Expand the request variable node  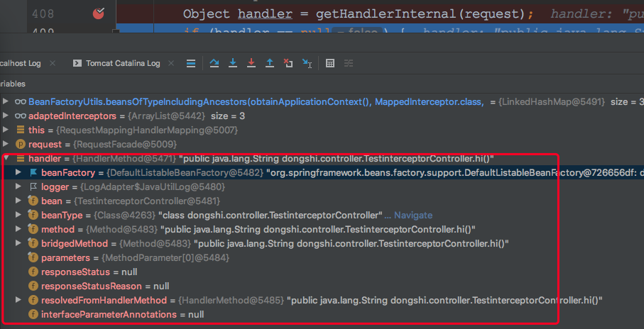pos(6,144)
